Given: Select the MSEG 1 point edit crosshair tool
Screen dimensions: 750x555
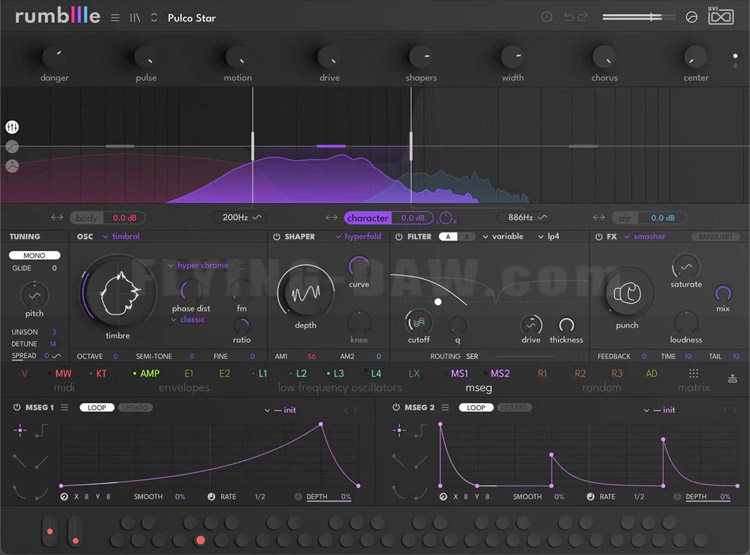Looking at the screenshot, I should click(x=20, y=431).
